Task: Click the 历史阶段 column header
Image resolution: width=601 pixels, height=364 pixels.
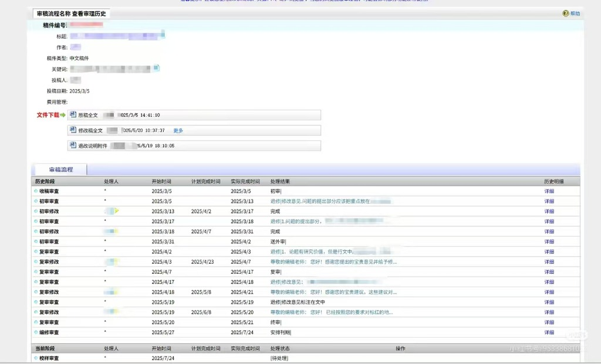Action: tap(44, 182)
